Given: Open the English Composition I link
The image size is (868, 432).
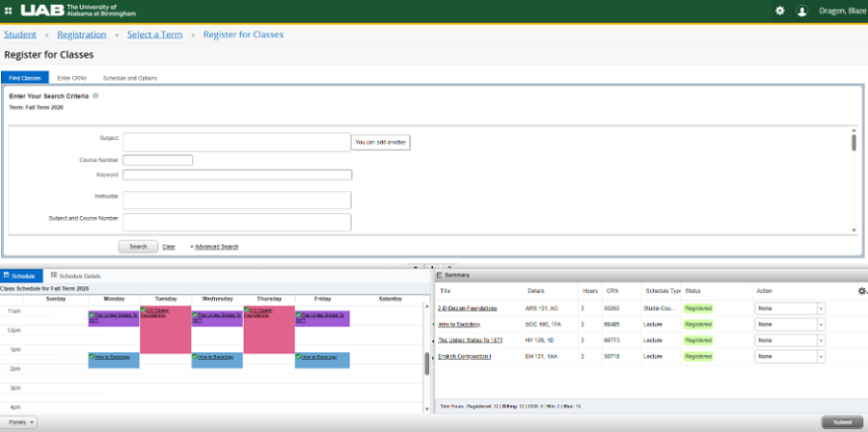Looking at the screenshot, I should coord(465,356).
